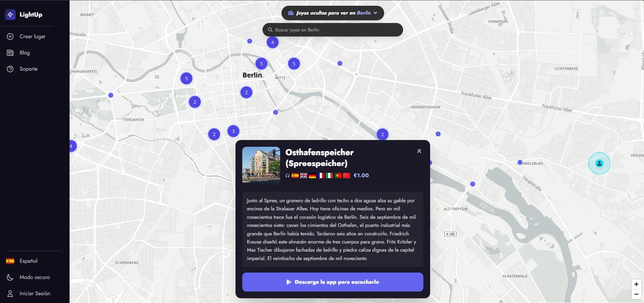Open the map cluster labeled 3
The image size is (644, 303).
233,131
